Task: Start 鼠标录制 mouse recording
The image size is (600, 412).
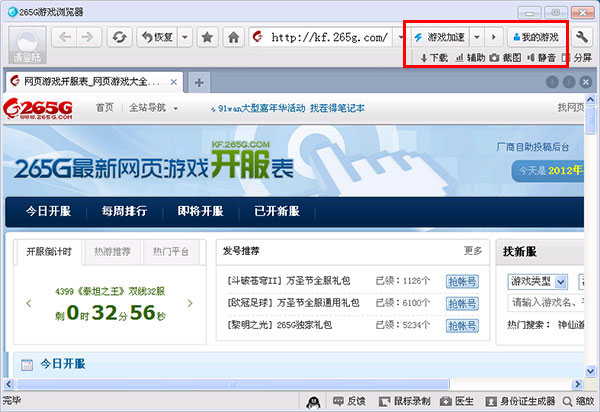Action: (x=405, y=401)
